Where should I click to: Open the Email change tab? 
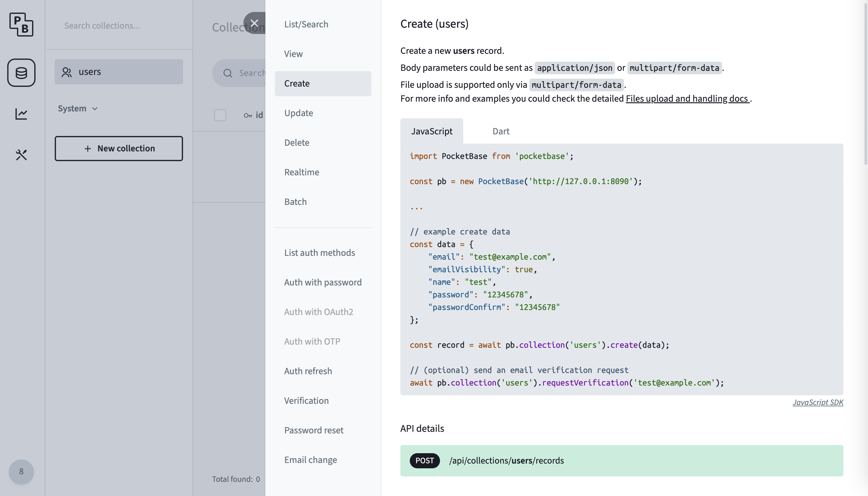click(323, 460)
